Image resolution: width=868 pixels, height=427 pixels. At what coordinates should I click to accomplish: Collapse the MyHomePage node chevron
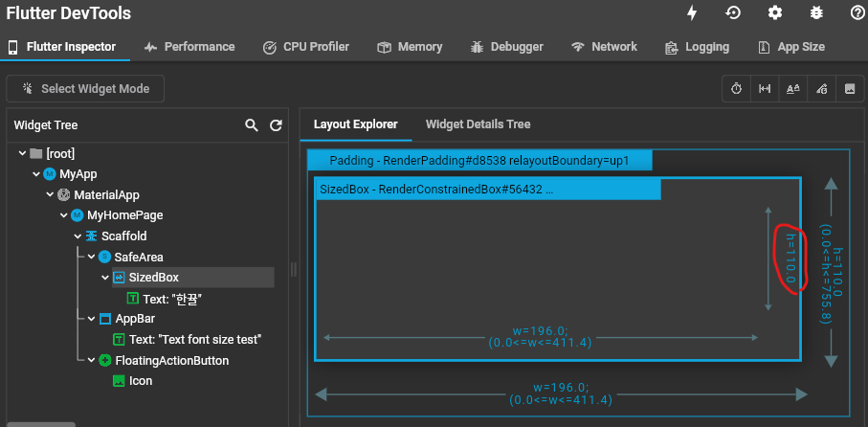[x=64, y=215]
